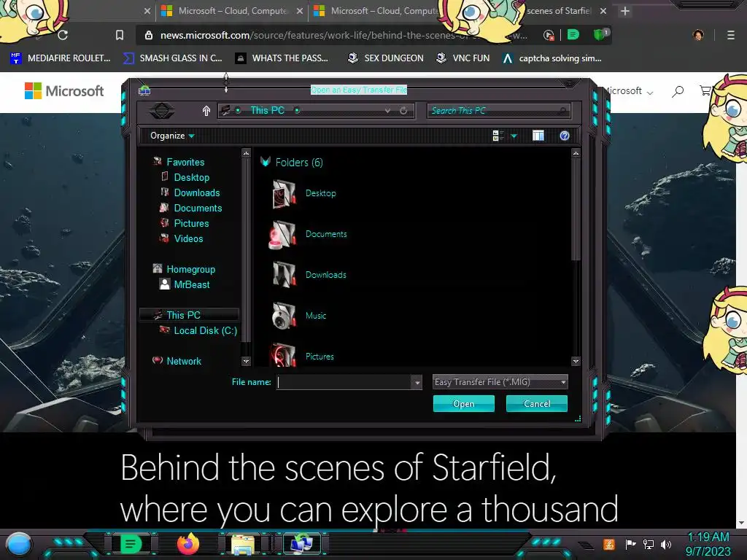Click the back/forward navigation emblem in dialog
The height and width of the screenshot is (560, 747).
(161, 111)
